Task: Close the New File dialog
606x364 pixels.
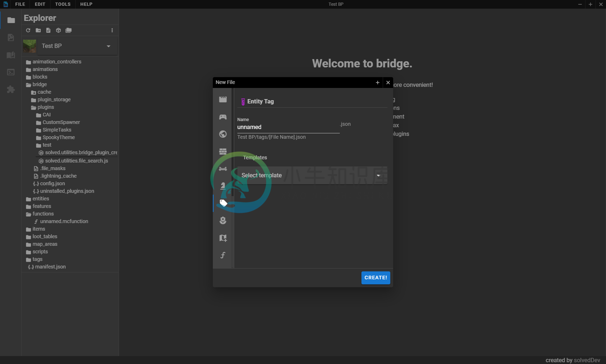Action: tap(388, 83)
